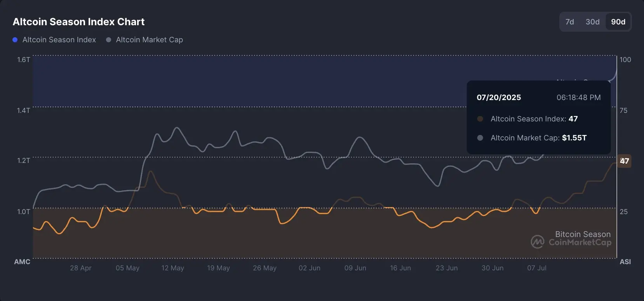Toggle the Altcoin Market Cap legend
This screenshot has height=301, width=644.
tap(144, 40)
